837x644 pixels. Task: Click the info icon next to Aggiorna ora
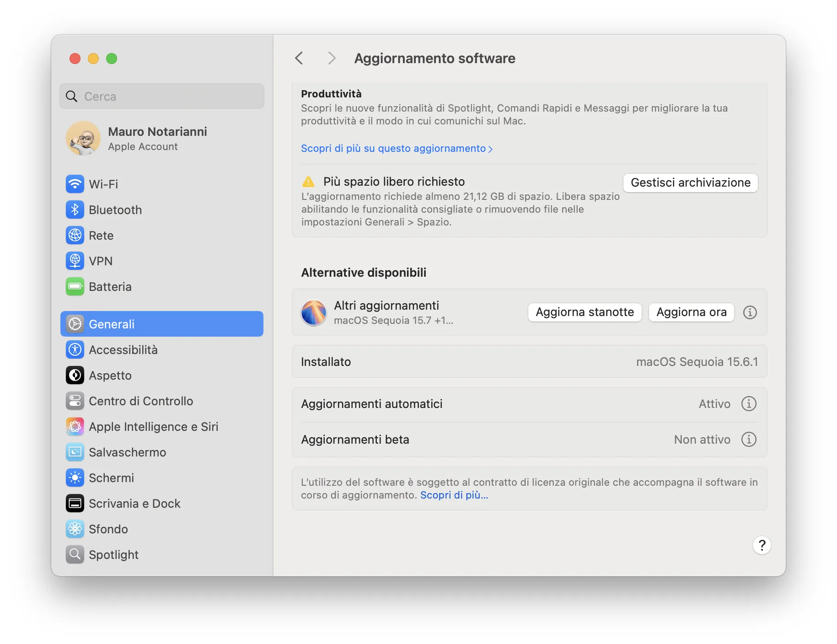(x=750, y=312)
